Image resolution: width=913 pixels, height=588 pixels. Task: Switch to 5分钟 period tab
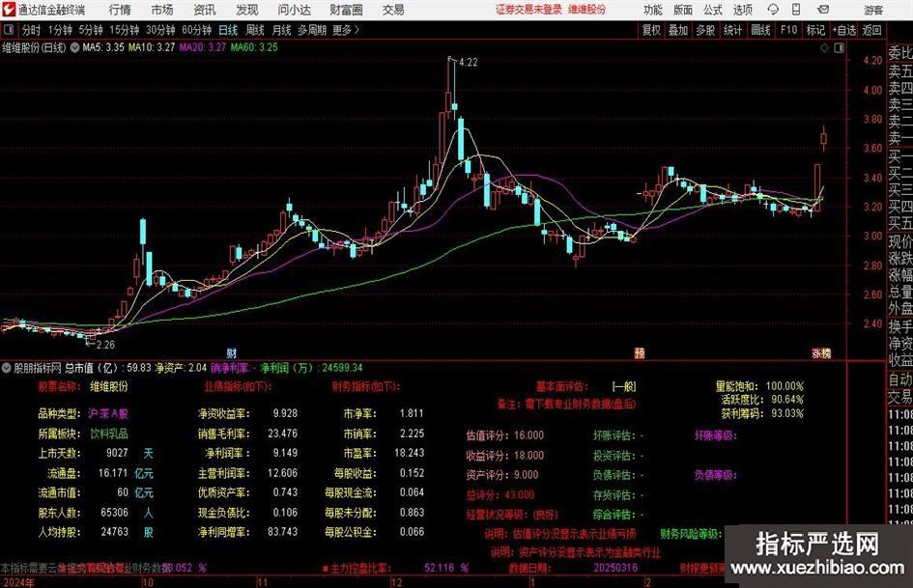[x=91, y=30]
